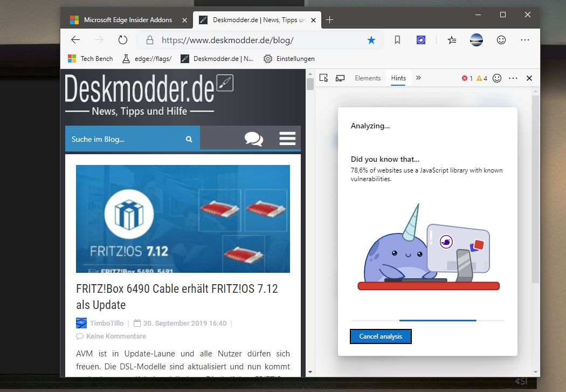566x392 pixels.
Task: Go back with the browser back arrow
Action: [x=75, y=40]
